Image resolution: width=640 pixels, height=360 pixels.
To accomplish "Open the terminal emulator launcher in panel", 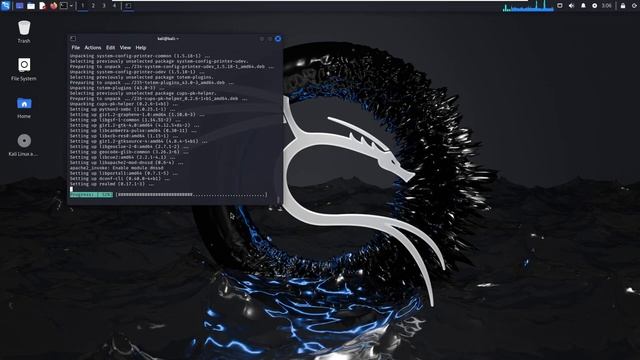I will click(x=64, y=6).
